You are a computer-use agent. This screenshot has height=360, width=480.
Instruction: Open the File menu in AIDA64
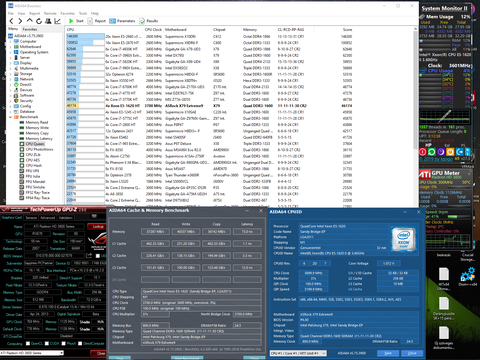(x=11, y=13)
